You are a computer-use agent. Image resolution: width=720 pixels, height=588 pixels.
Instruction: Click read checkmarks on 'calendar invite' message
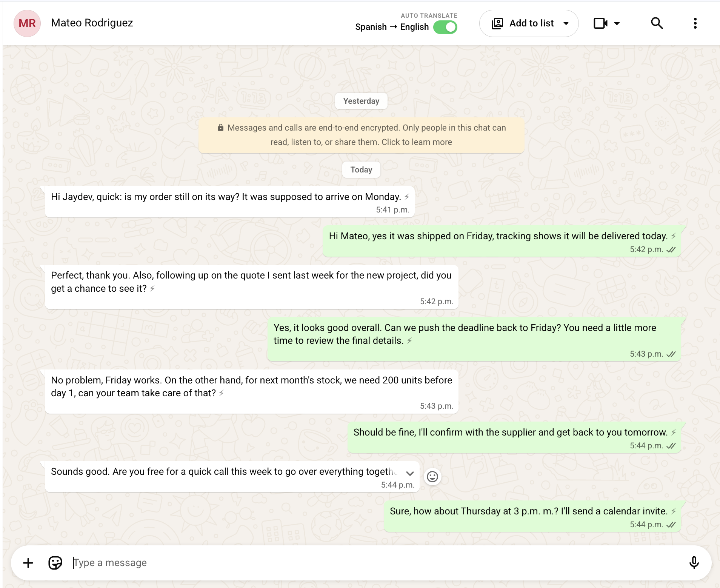(671, 525)
